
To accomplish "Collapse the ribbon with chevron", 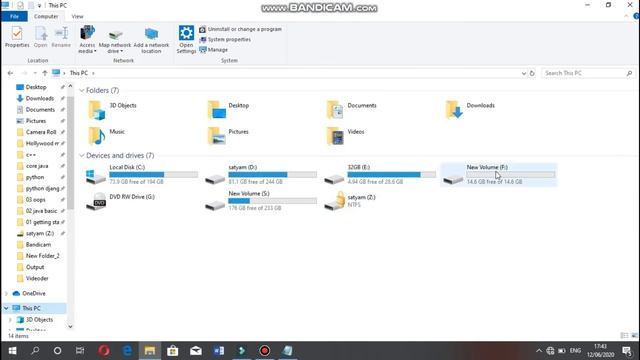I will (626, 16).
